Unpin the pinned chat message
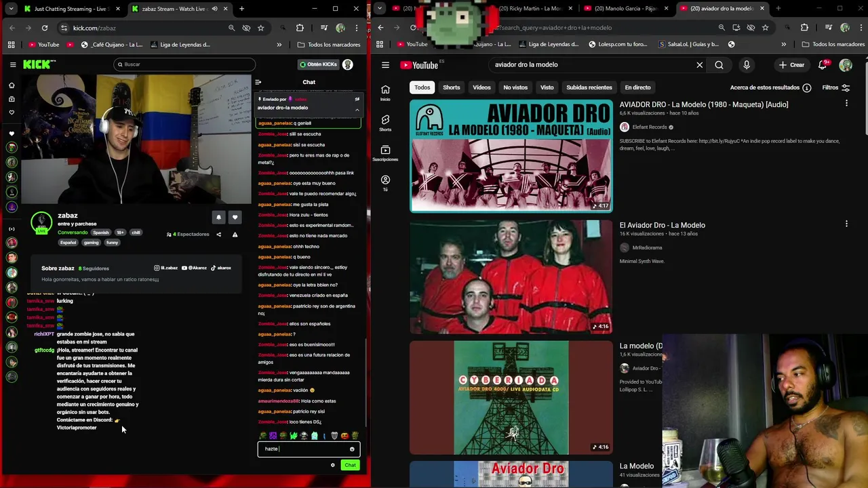The height and width of the screenshot is (488, 868). (357, 99)
